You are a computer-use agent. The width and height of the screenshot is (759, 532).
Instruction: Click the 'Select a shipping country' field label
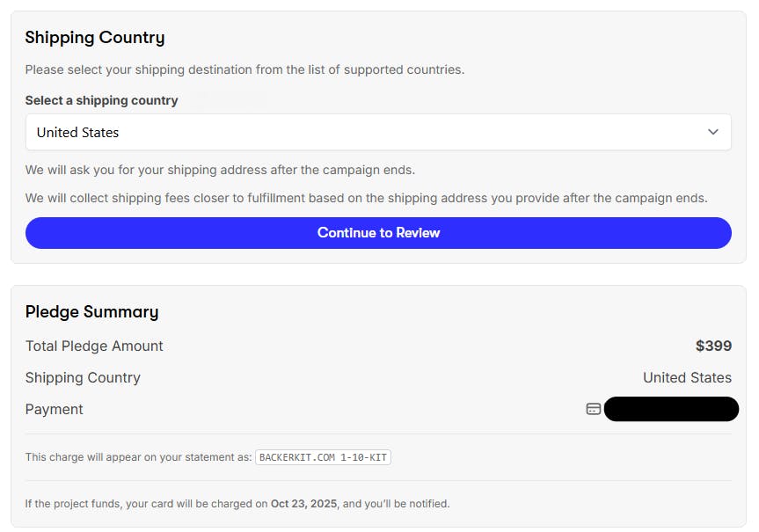coord(101,100)
